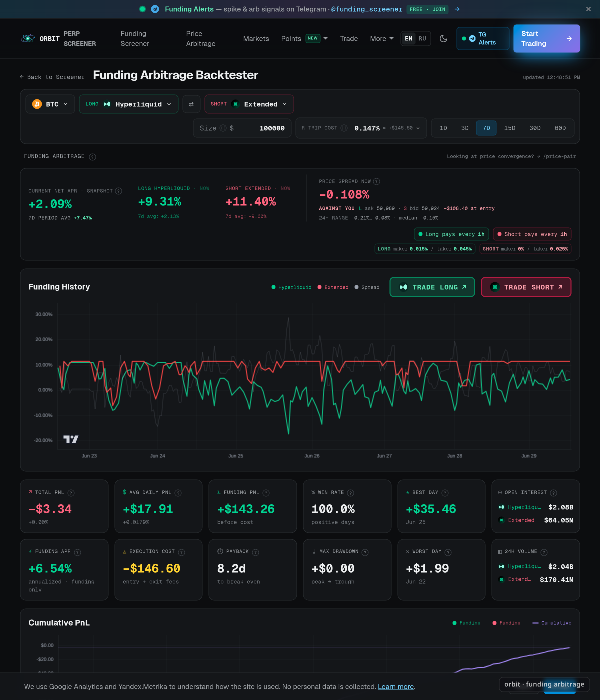This screenshot has width=600, height=700.
Task: Open the 24H Volume help icon
Action: point(543,552)
